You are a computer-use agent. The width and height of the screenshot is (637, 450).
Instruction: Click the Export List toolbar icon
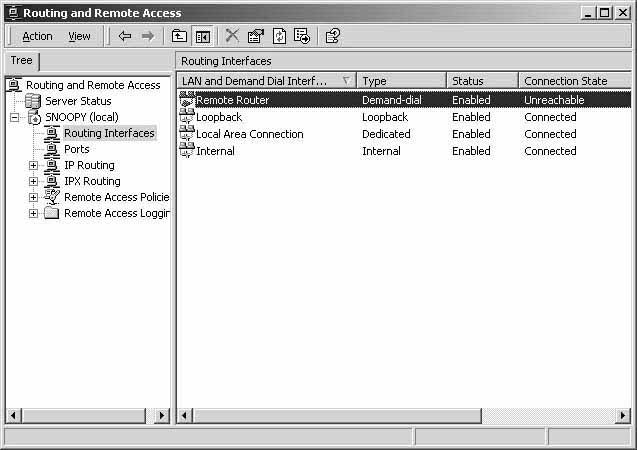point(302,36)
